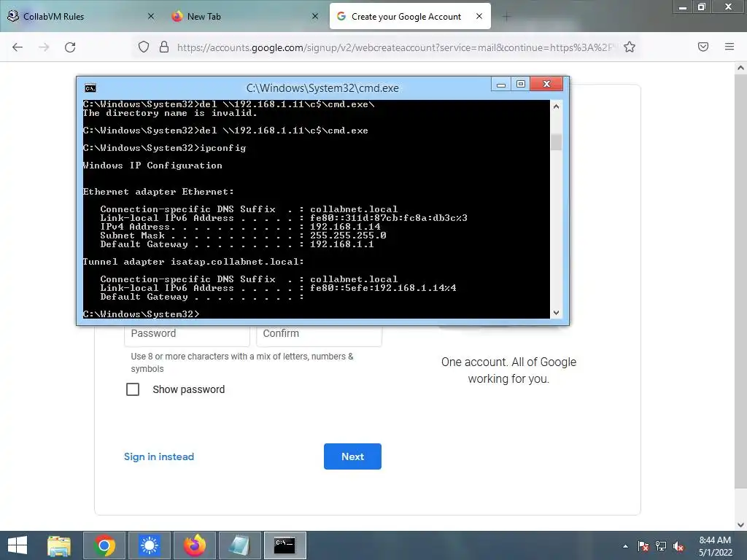Image resolution: width=747 pixels, height=560 pixels.
Task: Switch to Firefox in the taskbar
Action: 195,545
